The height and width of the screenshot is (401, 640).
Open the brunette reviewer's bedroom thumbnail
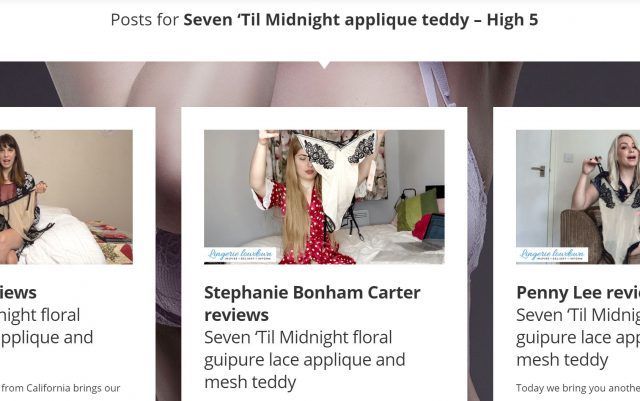[x=66, y=197]
